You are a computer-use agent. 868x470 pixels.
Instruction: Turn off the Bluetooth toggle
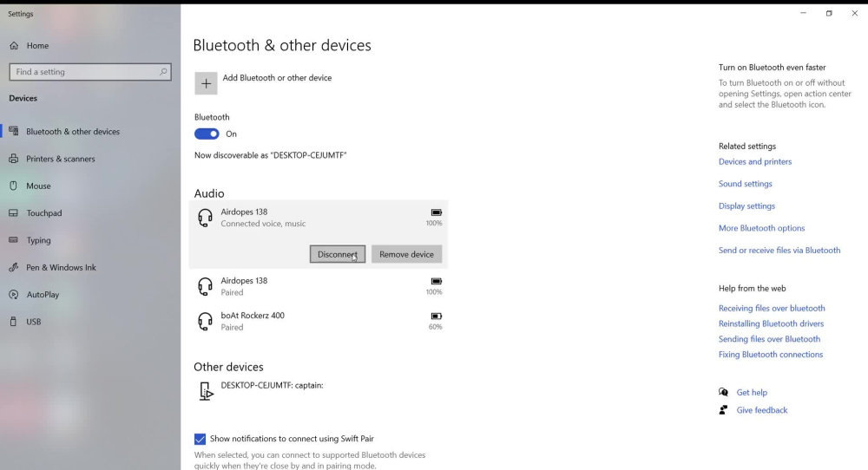[207, 134]
